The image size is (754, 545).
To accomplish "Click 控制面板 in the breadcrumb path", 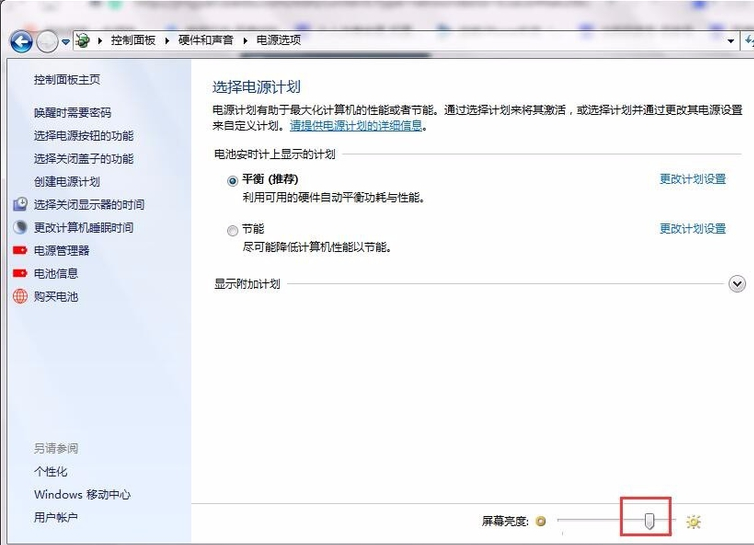I will [133, 40].
